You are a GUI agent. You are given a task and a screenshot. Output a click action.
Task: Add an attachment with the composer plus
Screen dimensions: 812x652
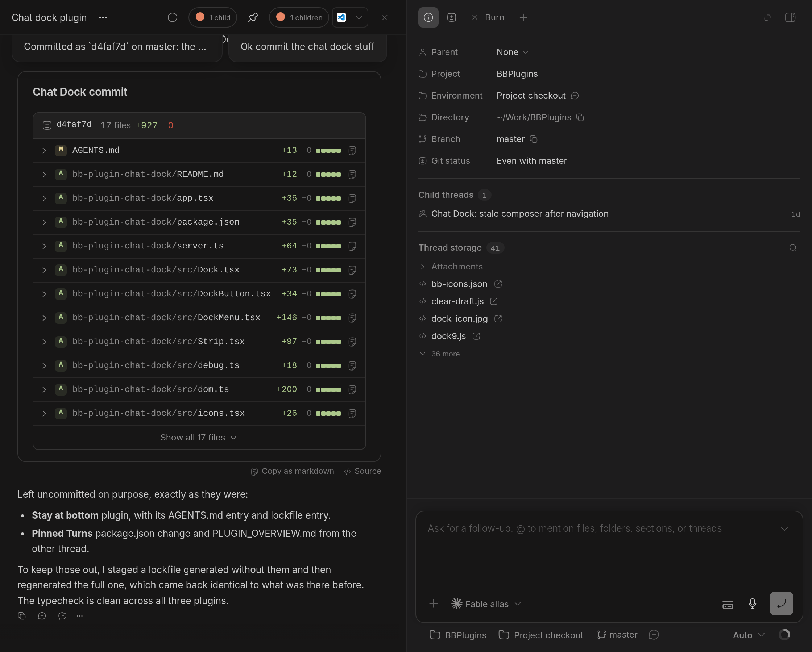(x=434, y=603)
